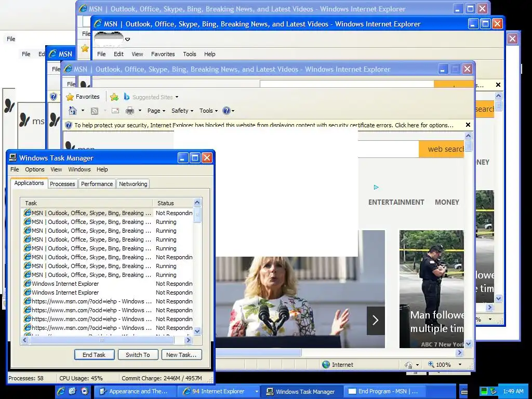This screenshot has width=532, height=399.
Task: Click the green CPU meter tray icon
Action: pos(484,391)
